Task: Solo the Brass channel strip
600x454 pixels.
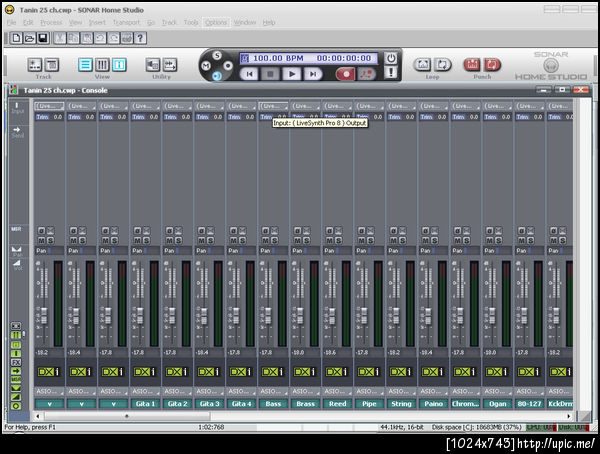Action: [307, 240]
